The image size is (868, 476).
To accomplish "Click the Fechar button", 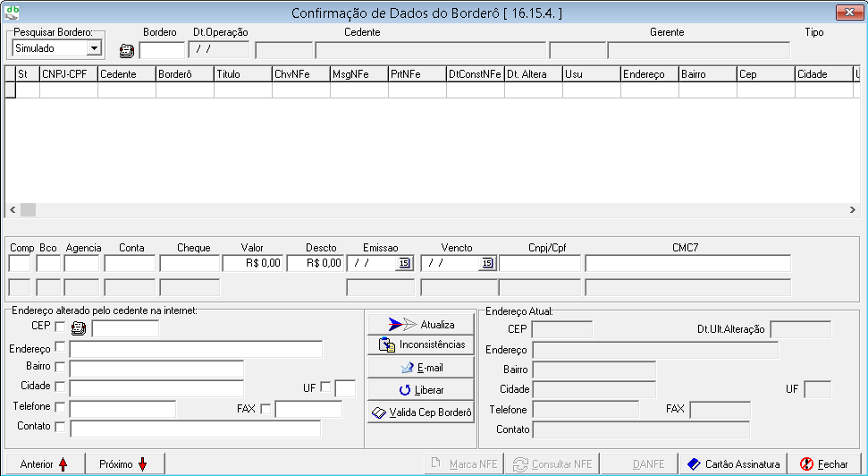I will (x=824, y=464).
